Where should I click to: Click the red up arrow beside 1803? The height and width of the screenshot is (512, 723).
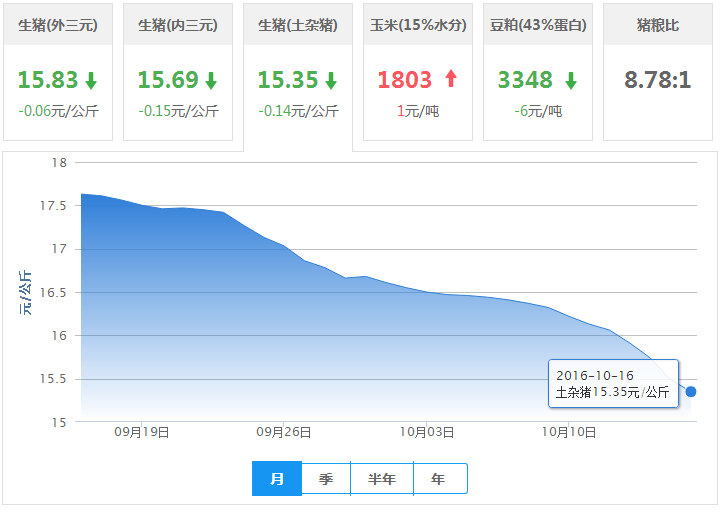pos(450,79)
